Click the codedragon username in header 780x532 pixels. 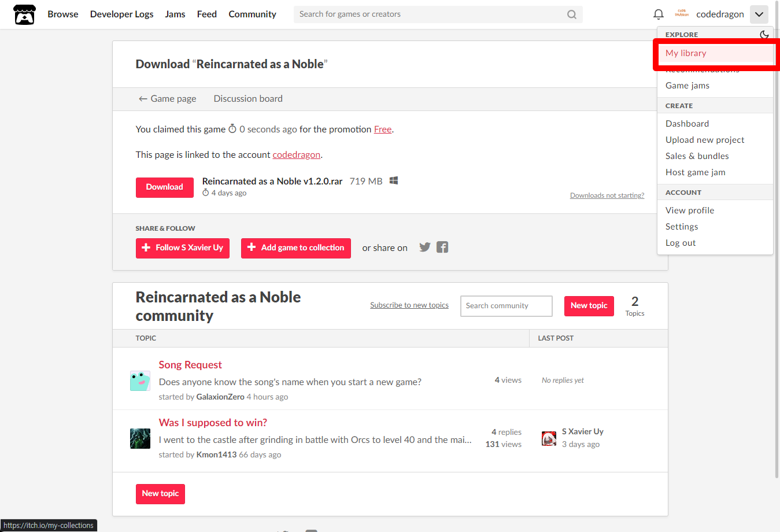720,14
